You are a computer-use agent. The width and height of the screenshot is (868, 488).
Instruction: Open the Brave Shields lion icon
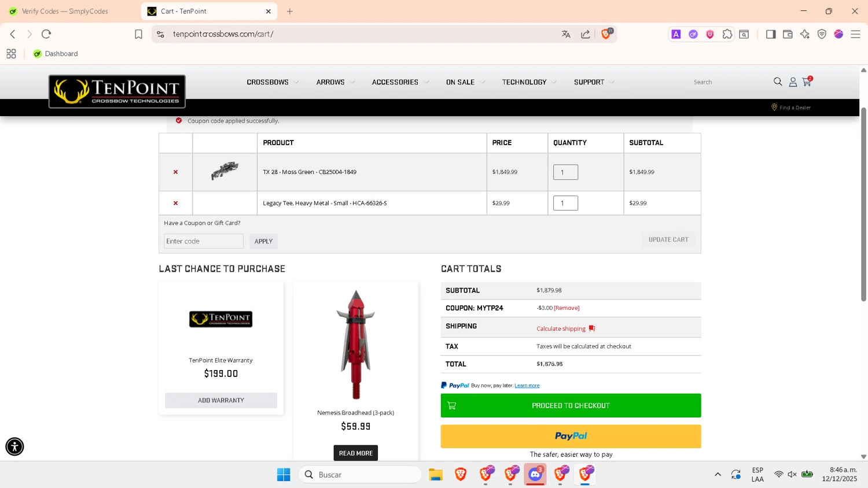tap(606, 34)
